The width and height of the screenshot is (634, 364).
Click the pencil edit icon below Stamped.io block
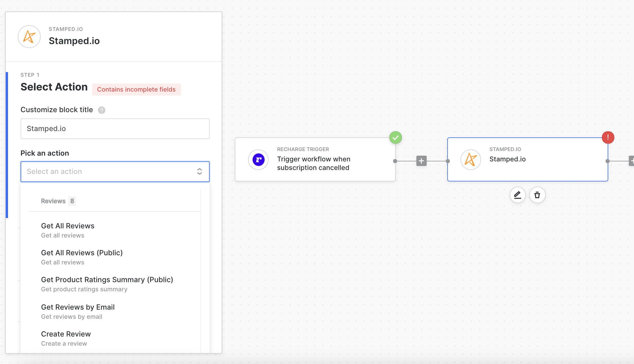517,195
